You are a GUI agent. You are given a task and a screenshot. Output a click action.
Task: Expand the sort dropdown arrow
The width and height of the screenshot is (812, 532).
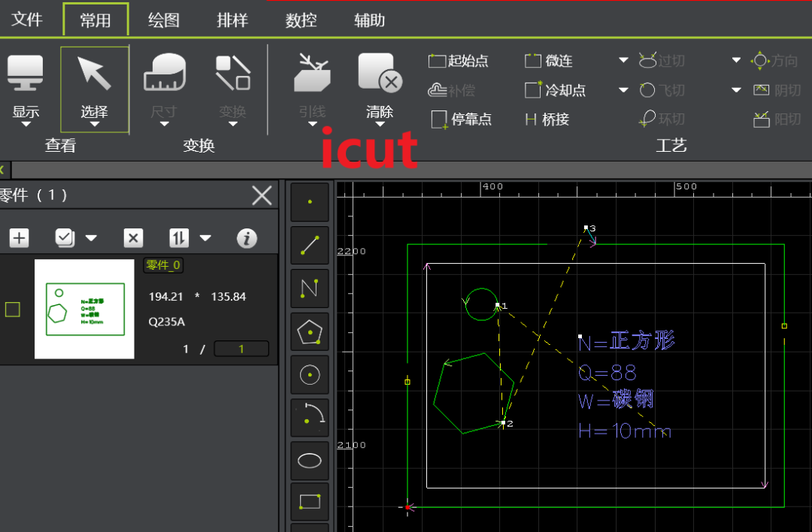[x=205, y=238]
